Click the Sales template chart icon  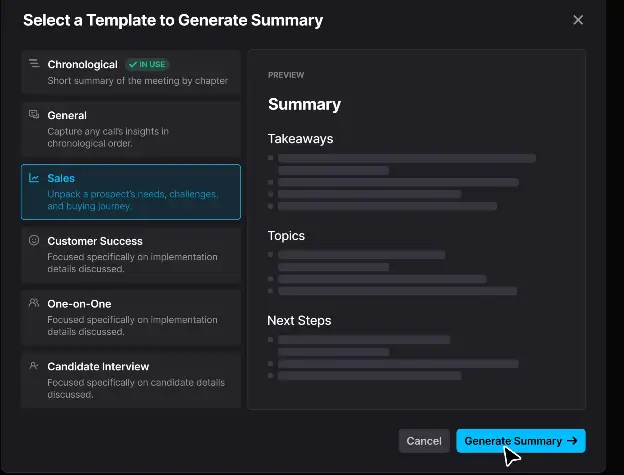tap(34, 177)
